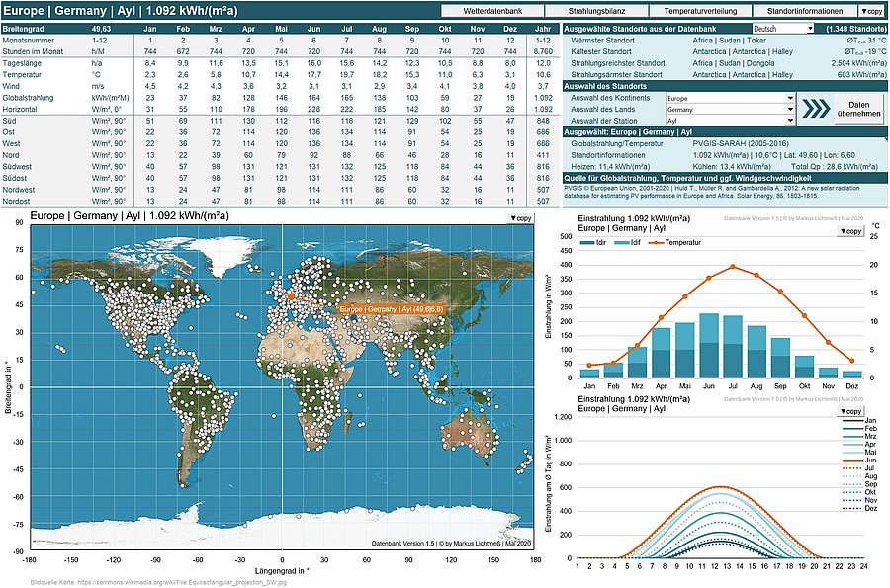890x588 pixels.
Task: Click the orange Ayl location marker on map
Action: tap(291, 294)
